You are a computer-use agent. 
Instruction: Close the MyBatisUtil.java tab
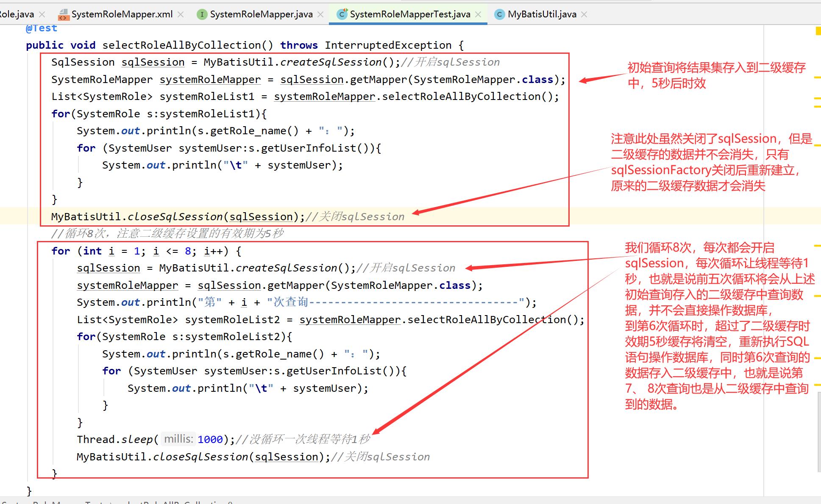point(584,14)
